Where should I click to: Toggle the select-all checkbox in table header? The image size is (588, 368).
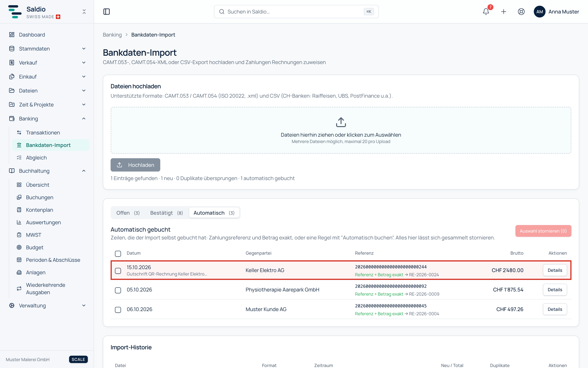click(x=118, y=253)
